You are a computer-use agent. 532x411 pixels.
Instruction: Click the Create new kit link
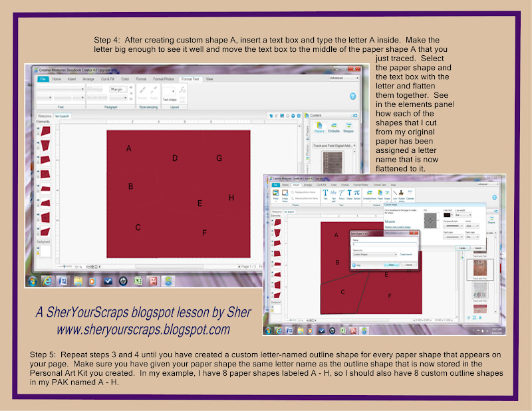(x=406, y=255)
